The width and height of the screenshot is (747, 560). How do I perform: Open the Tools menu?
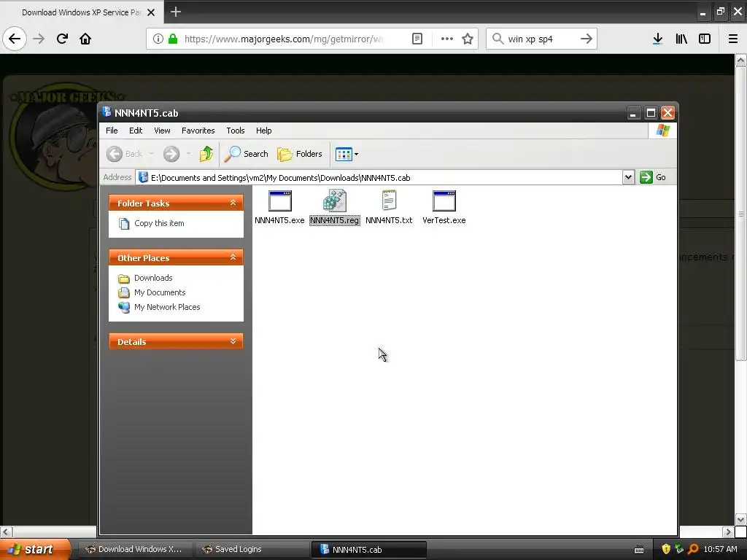[x=236, y=131]
